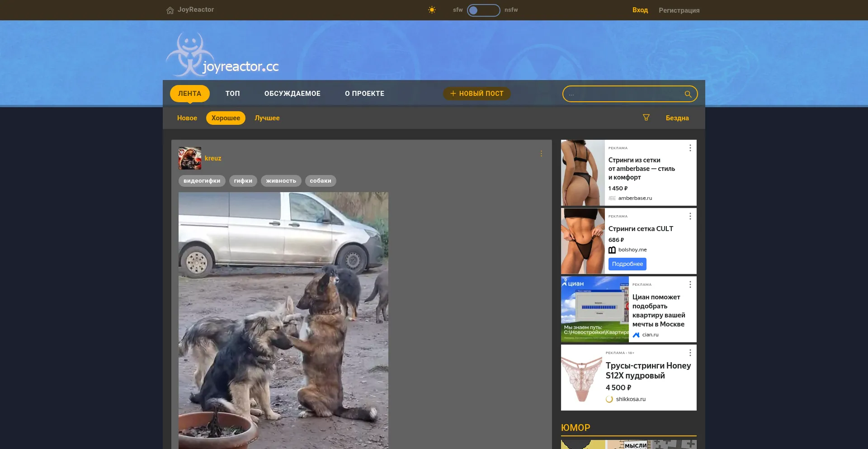The image size is (868, 449).
Task: Open post options three-dot menu
Action: [541, 154]
